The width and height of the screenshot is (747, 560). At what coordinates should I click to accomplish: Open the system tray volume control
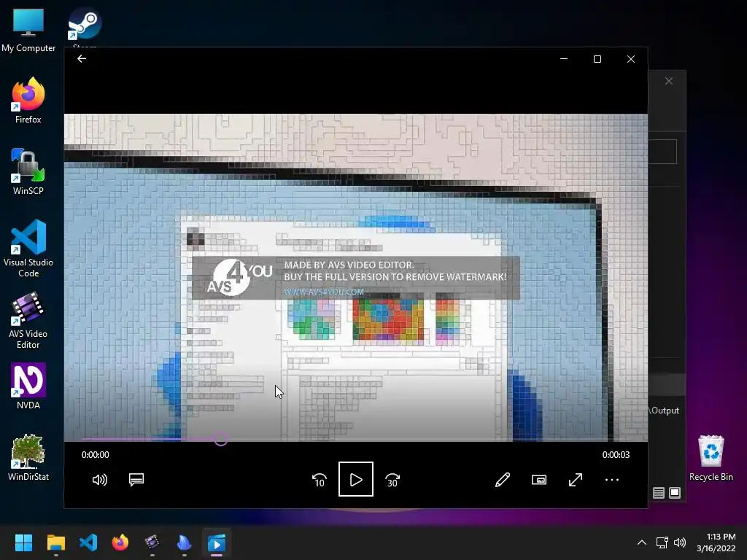(680, 542)
